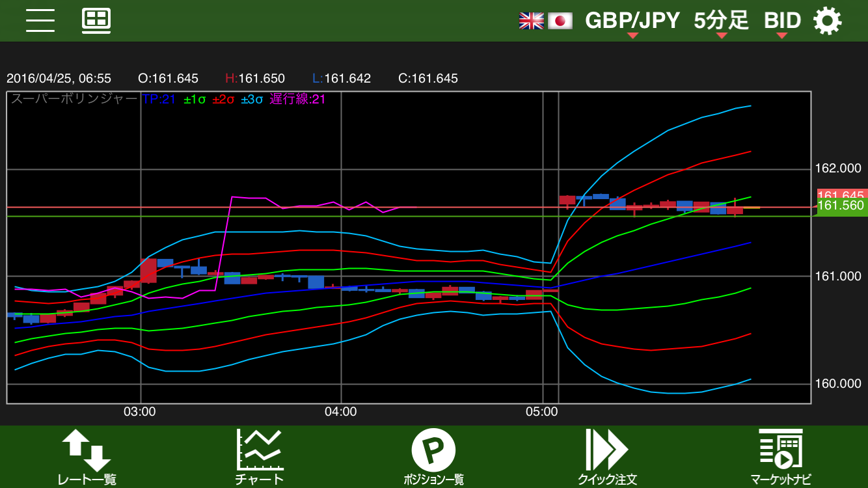Screen dimensions: 868x488
Task: Tap the chart layout split-screen icon
Action: click(96, 21)
